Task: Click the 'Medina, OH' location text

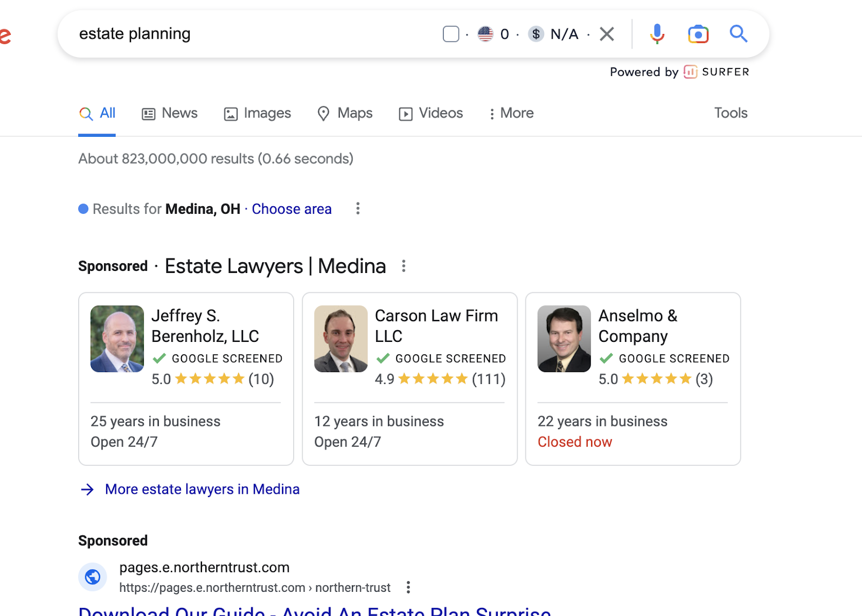Action: tap(203, 209)
